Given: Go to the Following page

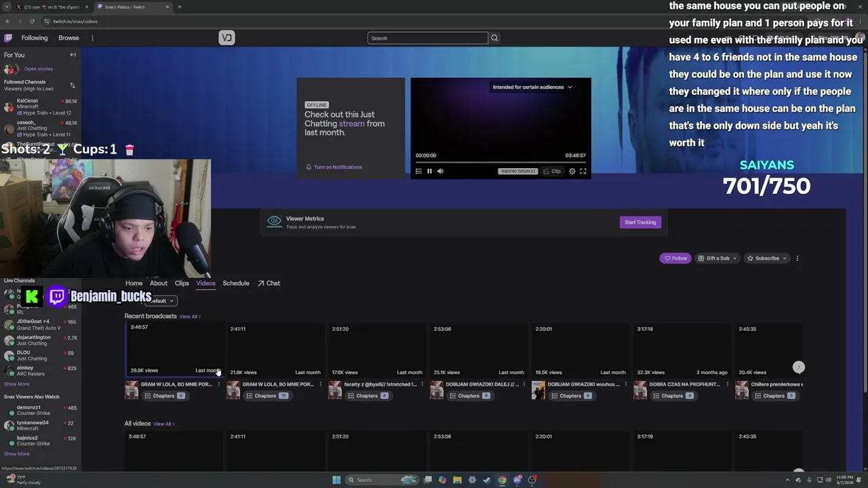Looking at the screenshot, I should [35, 38].
